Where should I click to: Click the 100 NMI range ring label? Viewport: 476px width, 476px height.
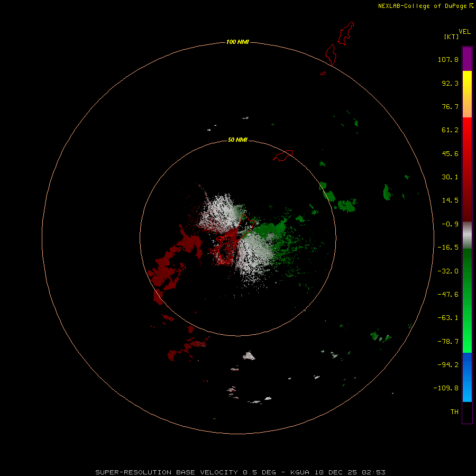(x=237, y=42)
